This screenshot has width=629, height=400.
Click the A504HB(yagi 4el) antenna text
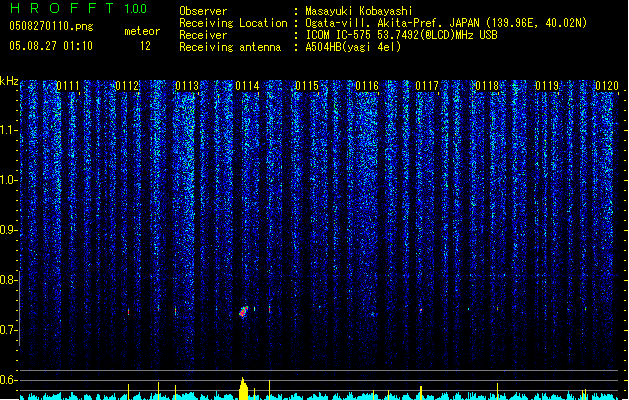[353, 47]
